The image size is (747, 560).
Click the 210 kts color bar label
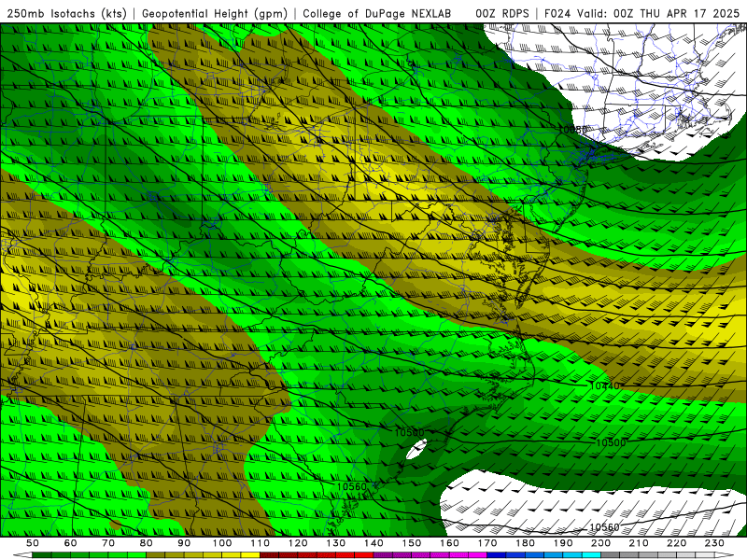639,543
